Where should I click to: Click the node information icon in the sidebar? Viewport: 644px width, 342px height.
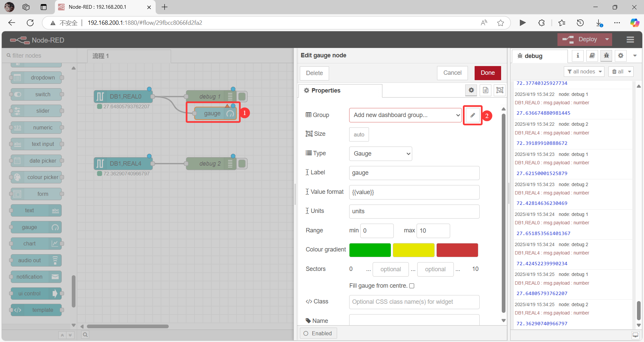coord(577,56)
